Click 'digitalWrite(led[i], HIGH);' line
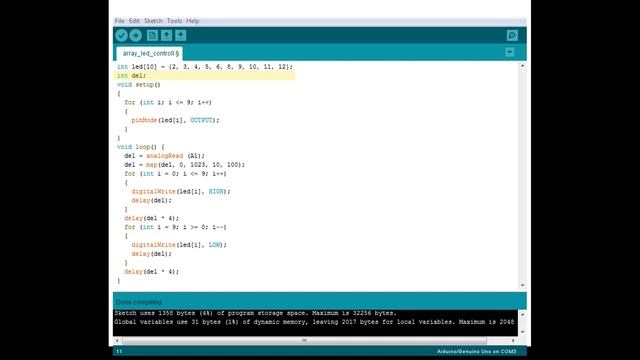This screenshot has width=640, height=360. (x=181, y=191)
